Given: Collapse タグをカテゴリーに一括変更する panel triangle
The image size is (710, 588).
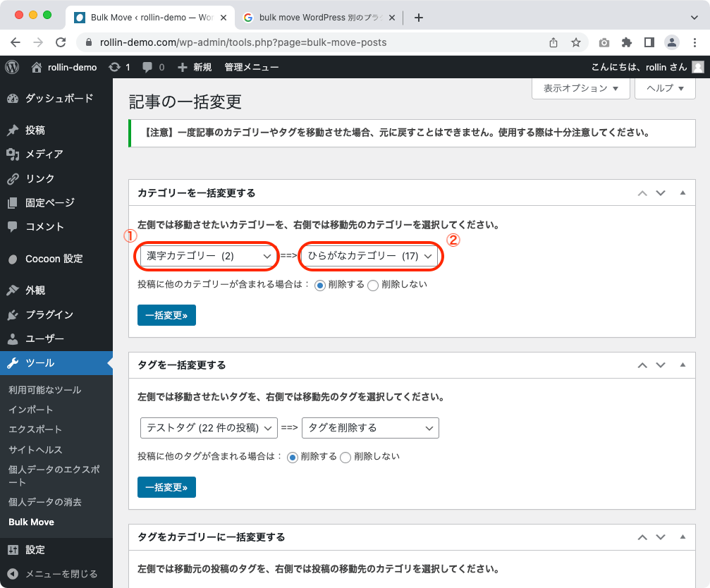Looking at the screenshot, I should pos(683,537).
